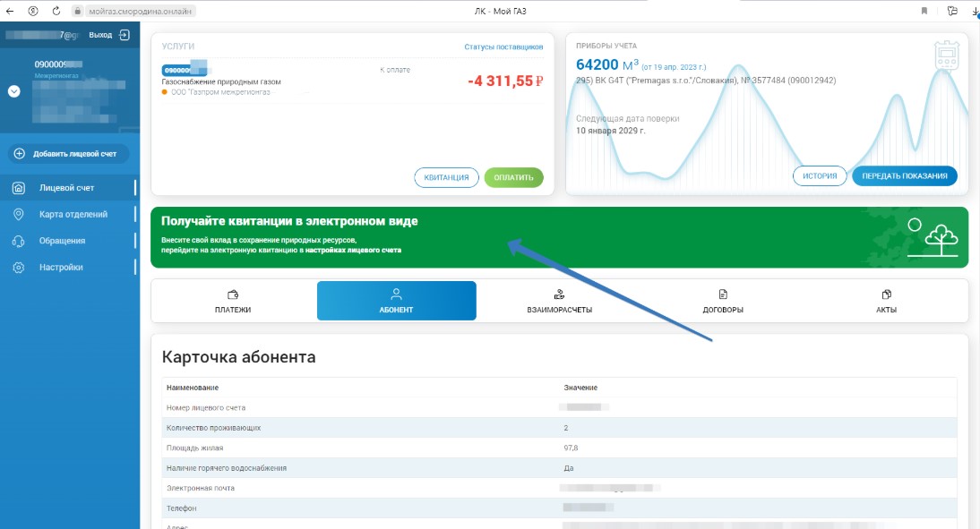The image size is (980, 529).
Task: Click the browser reload icon
Action: click(56, 11)
